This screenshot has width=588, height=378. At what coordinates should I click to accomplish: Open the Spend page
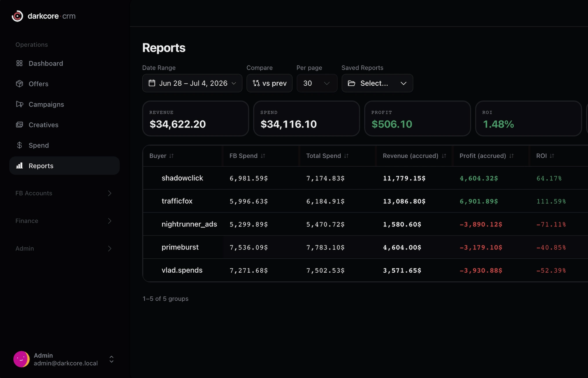tap(64, 145)
